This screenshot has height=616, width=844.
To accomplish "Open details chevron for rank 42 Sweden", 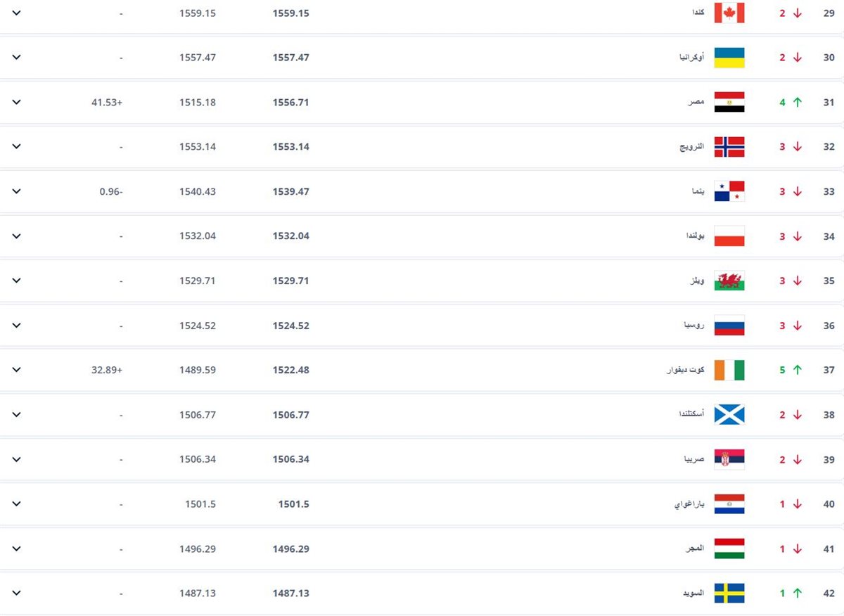I will 17,593.
